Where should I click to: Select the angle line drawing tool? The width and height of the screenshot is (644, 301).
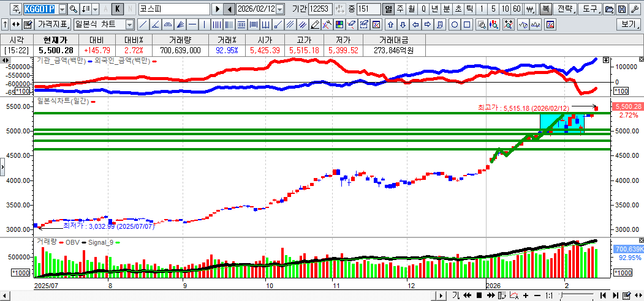click(x=155, y=24)
